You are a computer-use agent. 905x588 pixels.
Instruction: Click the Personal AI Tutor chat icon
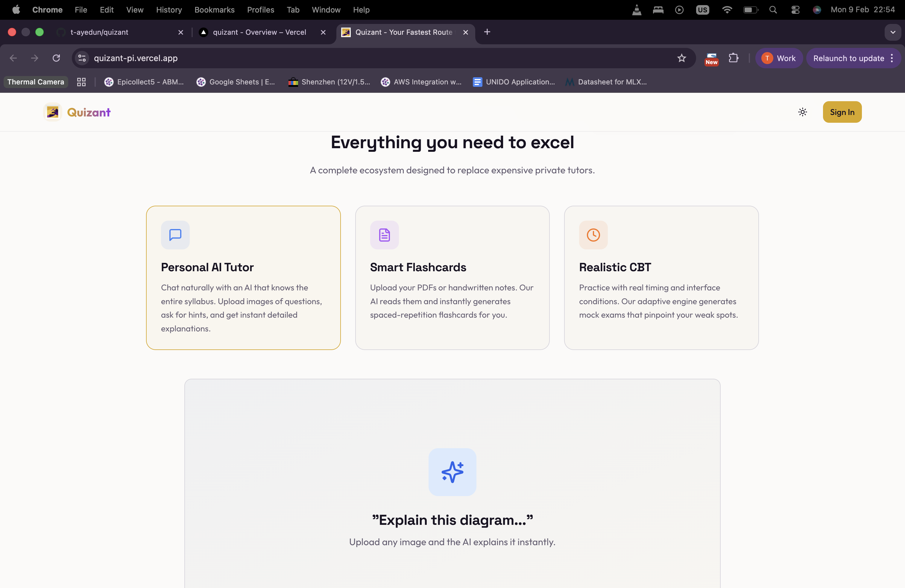click(175, 235)
